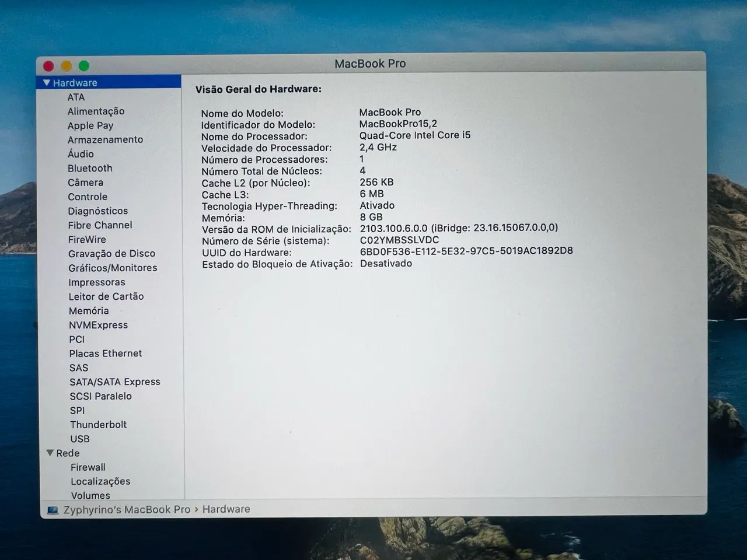The width and height of the screenshot is (747, 560).
Task: Select the Hardware header row
Action: click(x=109, y=82)
